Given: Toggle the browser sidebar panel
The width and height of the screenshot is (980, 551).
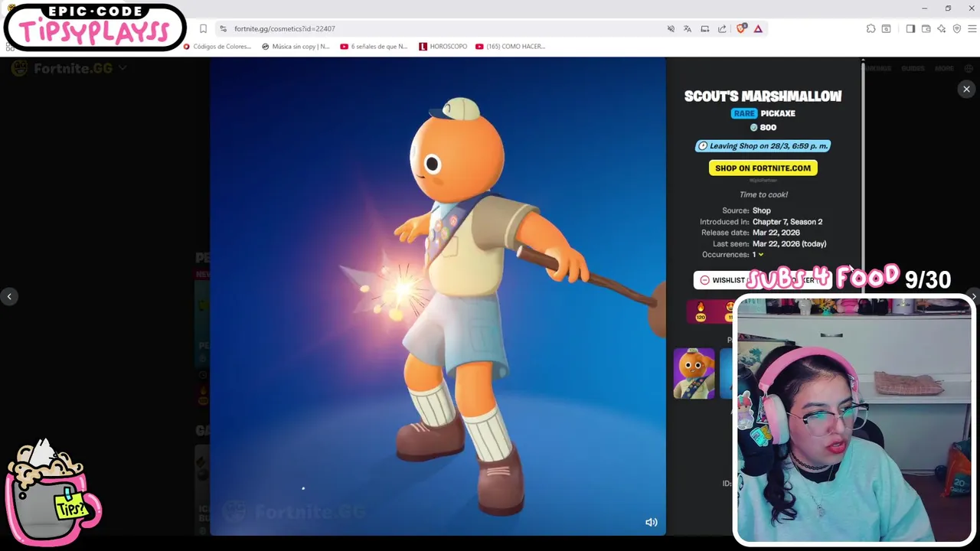Looking at the screenshot, I should (910, 28).
